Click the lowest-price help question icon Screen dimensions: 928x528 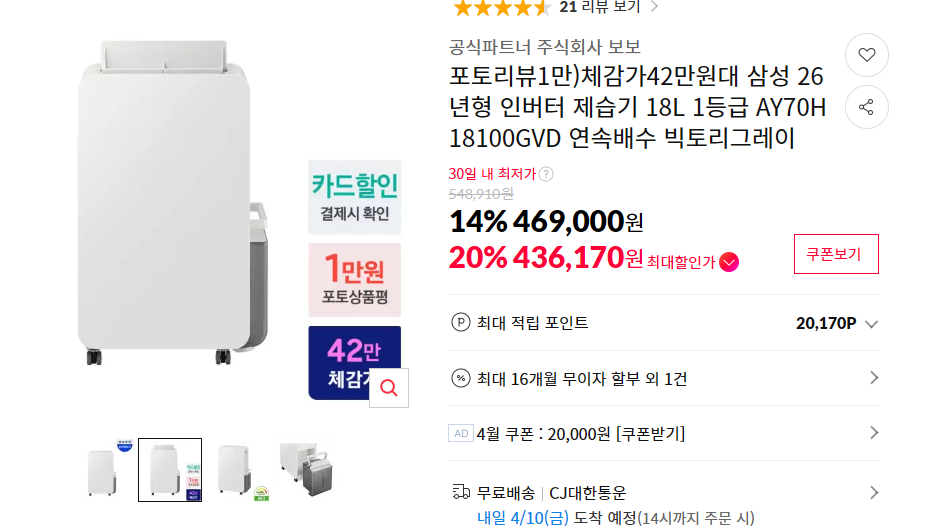546,174
